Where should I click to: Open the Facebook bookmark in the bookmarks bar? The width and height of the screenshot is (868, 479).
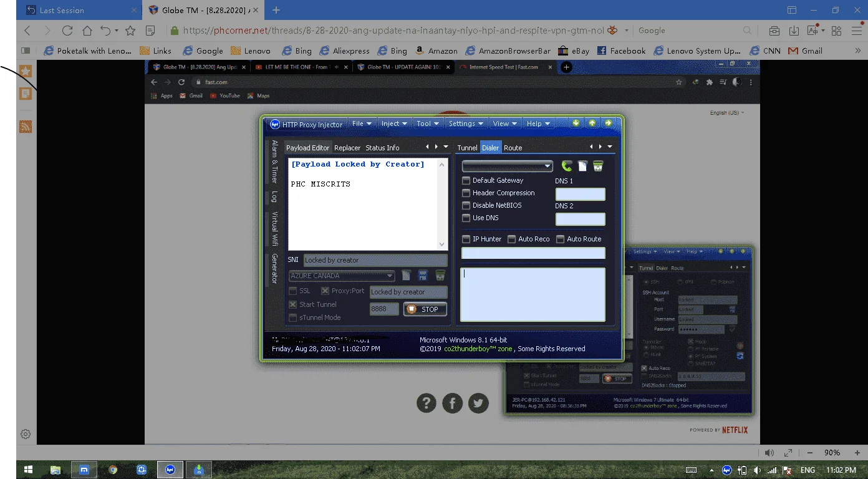pyautogui.click(x=621, y=51)
